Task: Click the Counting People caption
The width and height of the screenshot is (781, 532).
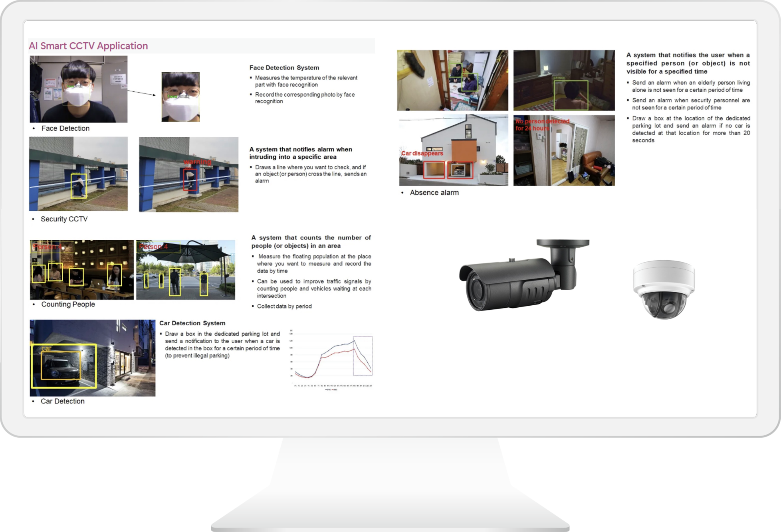Action: [x=68, y=305]
